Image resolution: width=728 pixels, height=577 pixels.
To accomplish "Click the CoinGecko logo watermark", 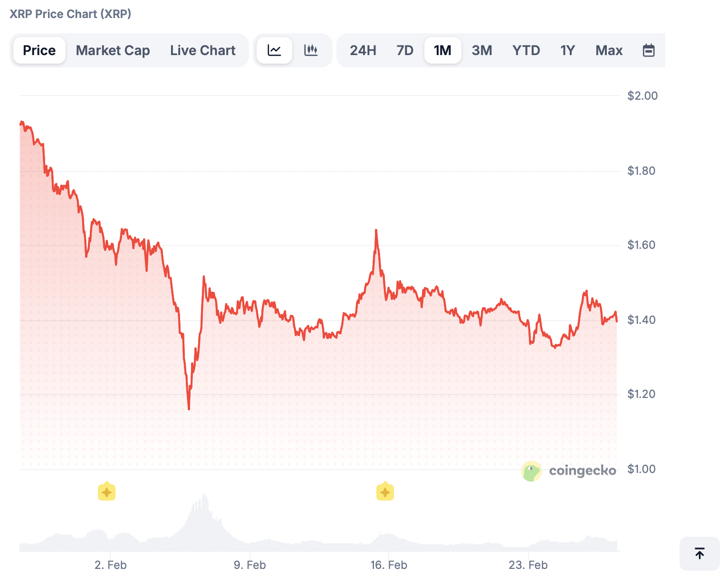I will point(569,471).
